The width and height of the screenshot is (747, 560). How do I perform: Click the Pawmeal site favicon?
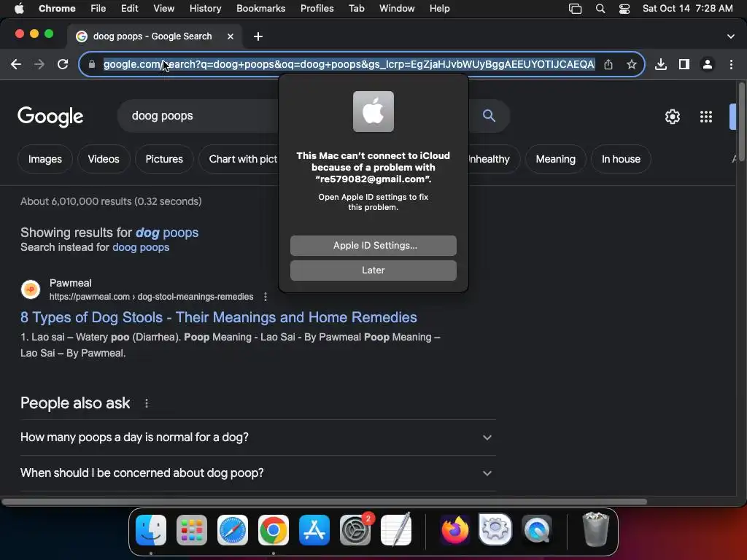pos(31,289)
